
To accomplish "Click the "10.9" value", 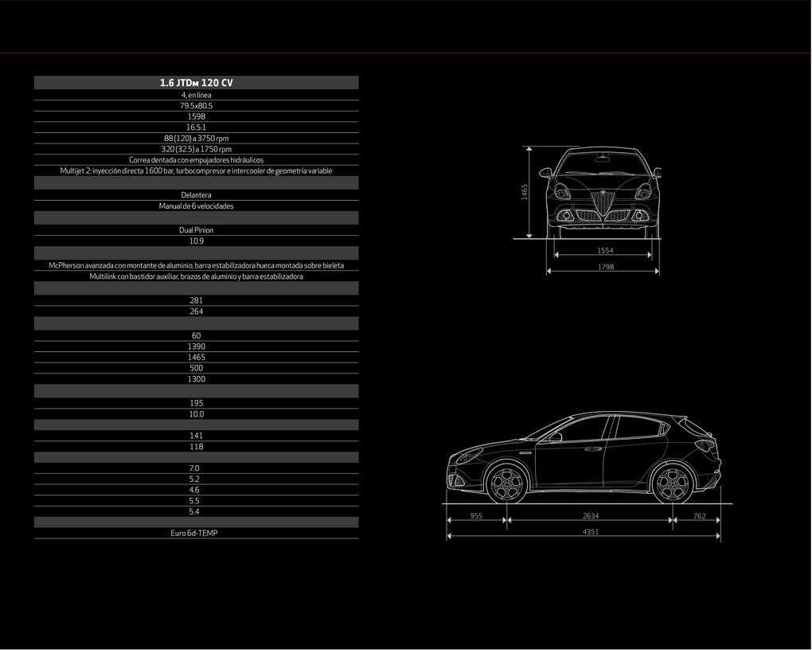I will 197,241.
